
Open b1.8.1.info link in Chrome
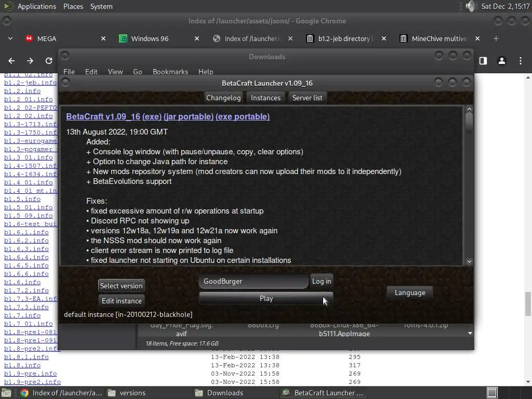pyautogui.click(x=26, y=357)
